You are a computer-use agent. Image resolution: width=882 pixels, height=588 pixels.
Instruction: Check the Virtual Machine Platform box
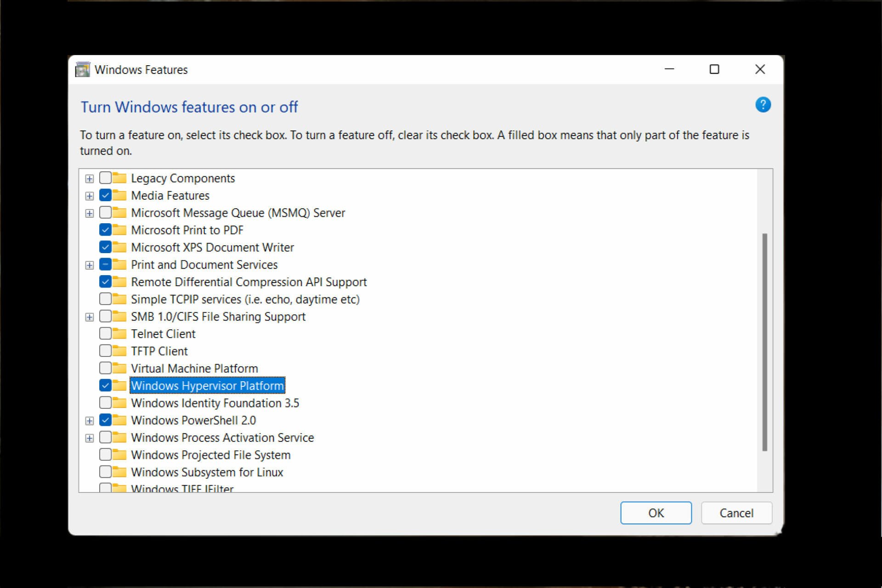pyautogui.click(x=105, y=368)
